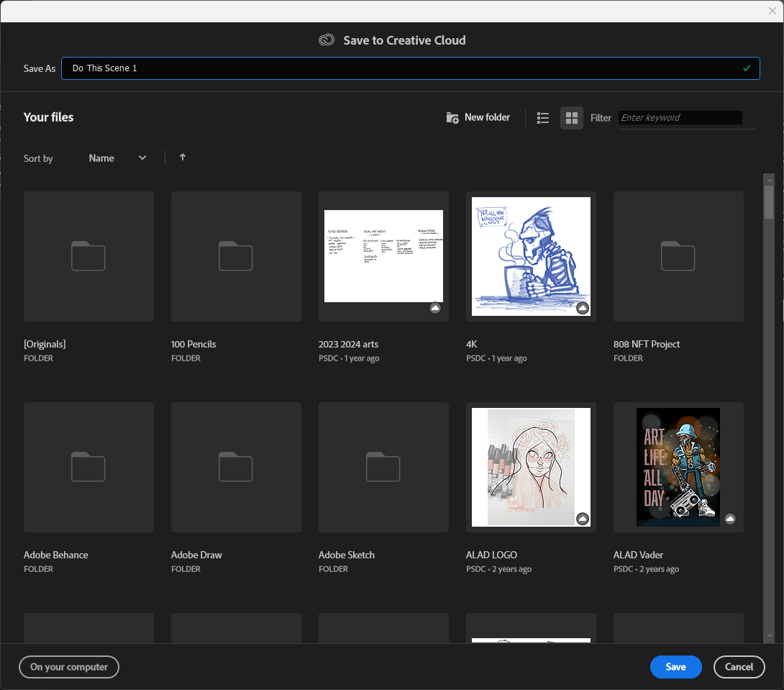Click the New folder icon
784x690 pixels.
(452, 117)
